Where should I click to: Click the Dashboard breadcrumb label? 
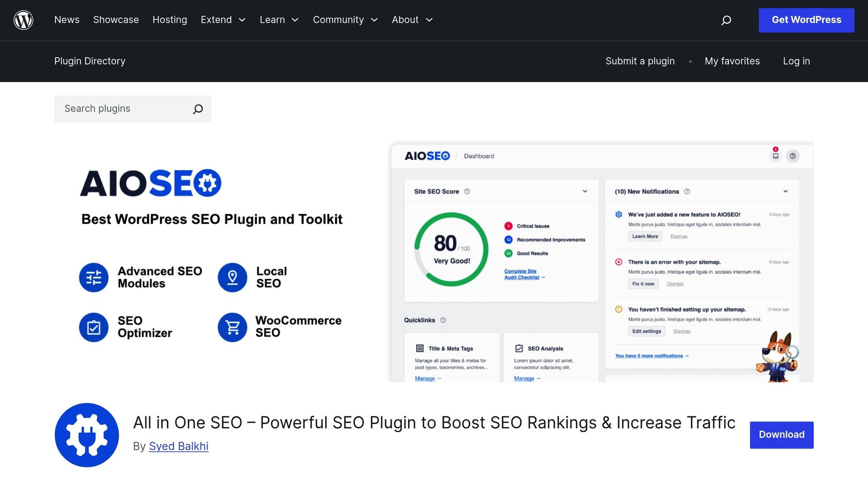coord(479,156)
